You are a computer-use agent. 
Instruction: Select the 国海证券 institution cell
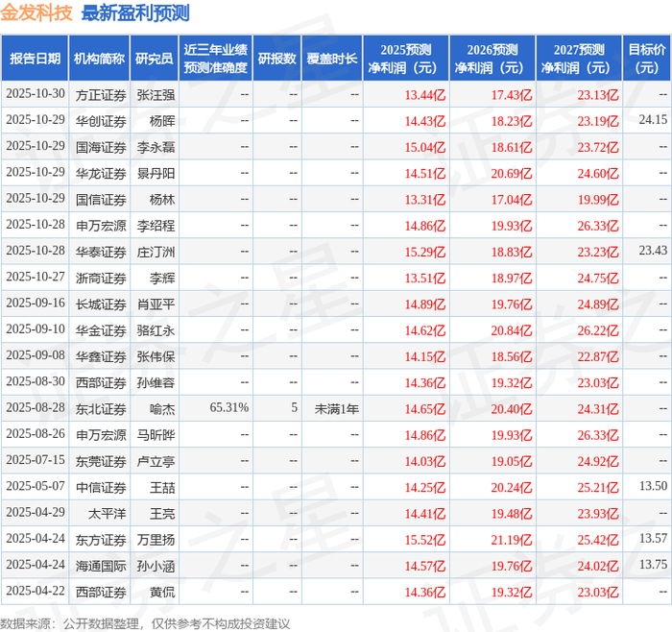tap(101, 147)
